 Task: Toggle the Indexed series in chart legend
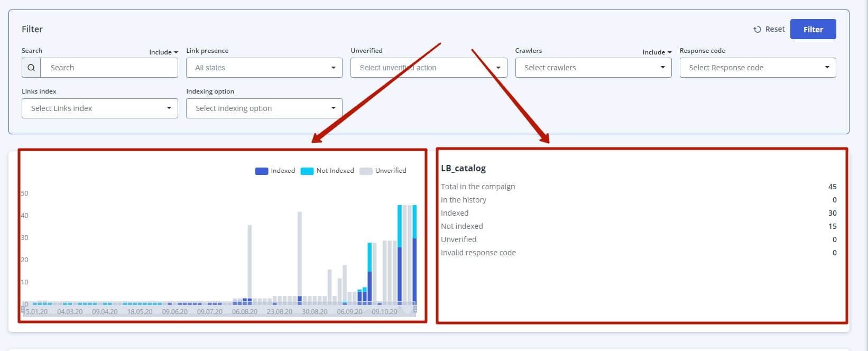[275, 171]
